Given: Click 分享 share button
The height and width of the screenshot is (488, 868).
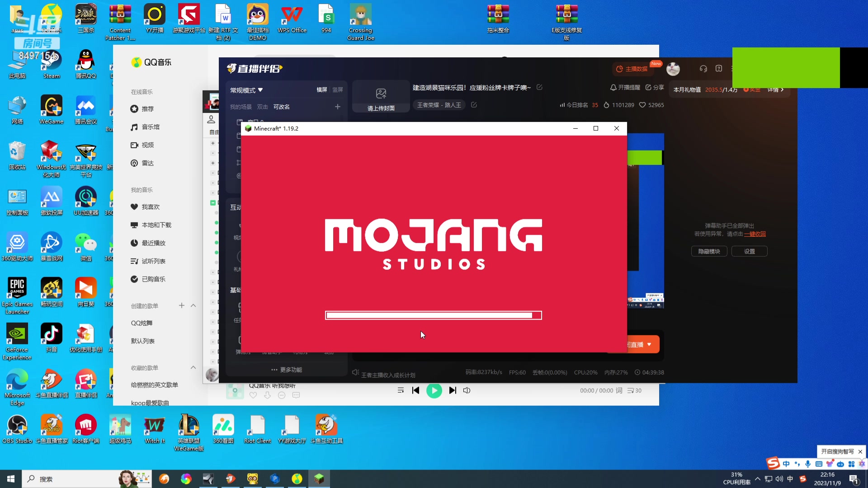Looking at the screenshot, I should pyautogui.click(x=655, y=87).
